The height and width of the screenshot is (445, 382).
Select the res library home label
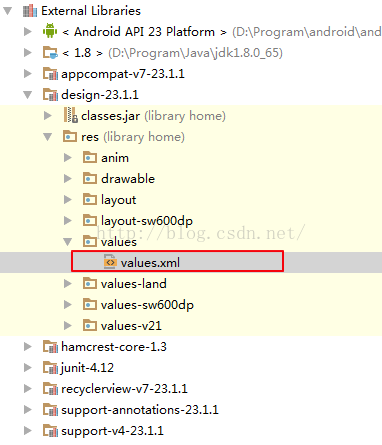click(133, 137)
